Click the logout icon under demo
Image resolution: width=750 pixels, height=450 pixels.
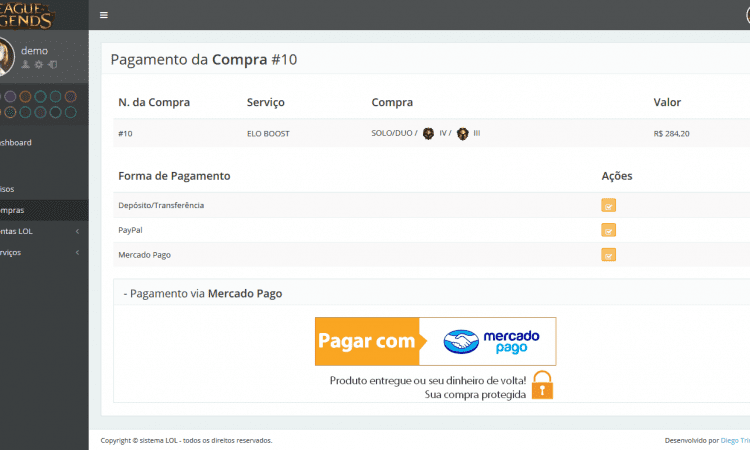click(x=53, y=65)
